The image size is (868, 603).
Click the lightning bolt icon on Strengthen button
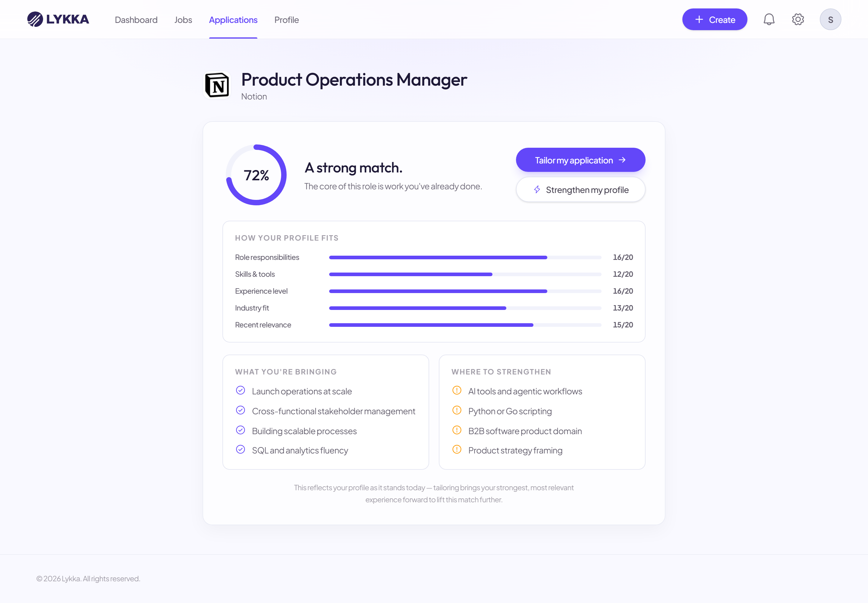tap(537, 190)
